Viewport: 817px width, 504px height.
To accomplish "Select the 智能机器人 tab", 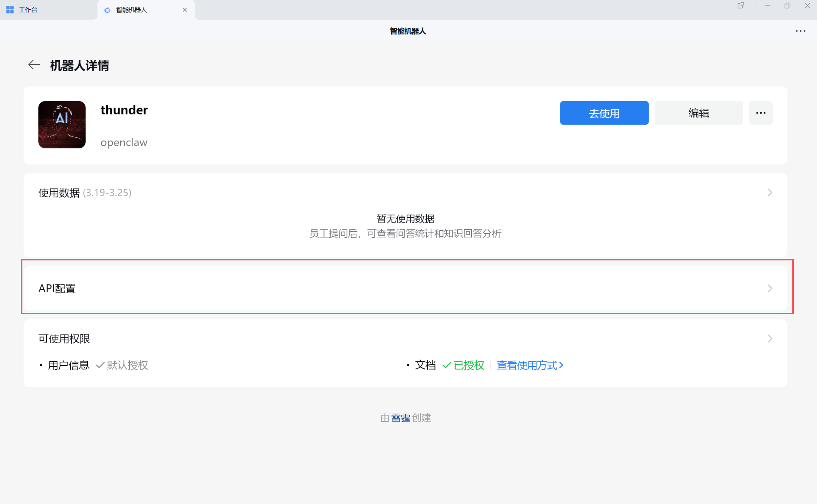I will (131, 10).
